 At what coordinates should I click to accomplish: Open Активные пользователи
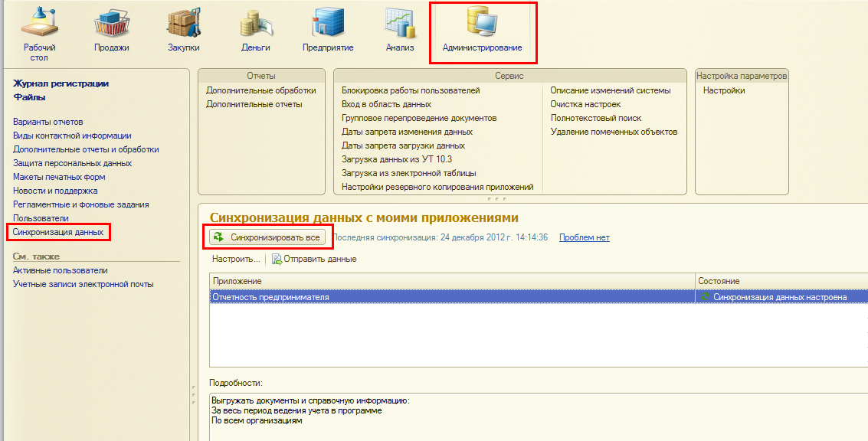coord(61,270)
